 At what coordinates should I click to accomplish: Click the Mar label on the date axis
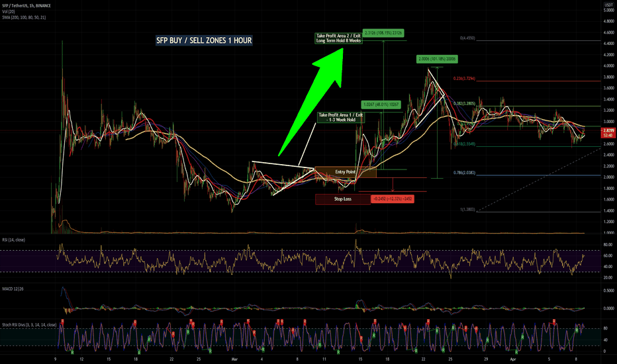(x=235, y=359)
